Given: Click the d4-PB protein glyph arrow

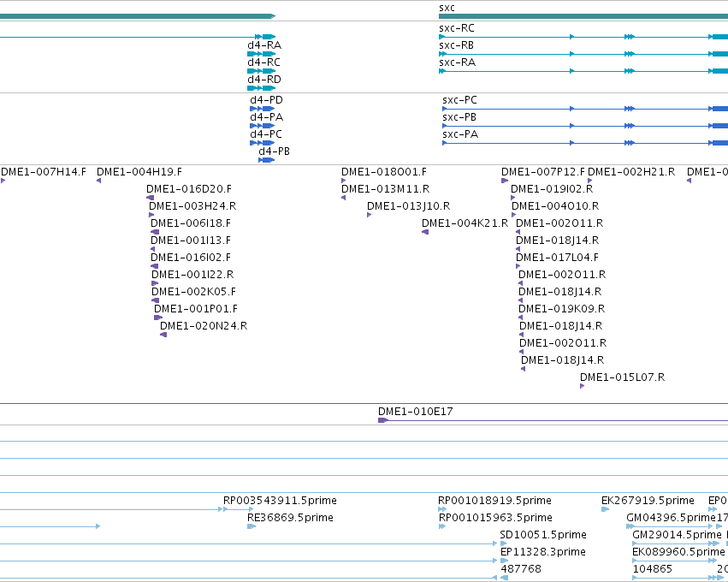Looking at the screenshot, I should tap(267, 160).
